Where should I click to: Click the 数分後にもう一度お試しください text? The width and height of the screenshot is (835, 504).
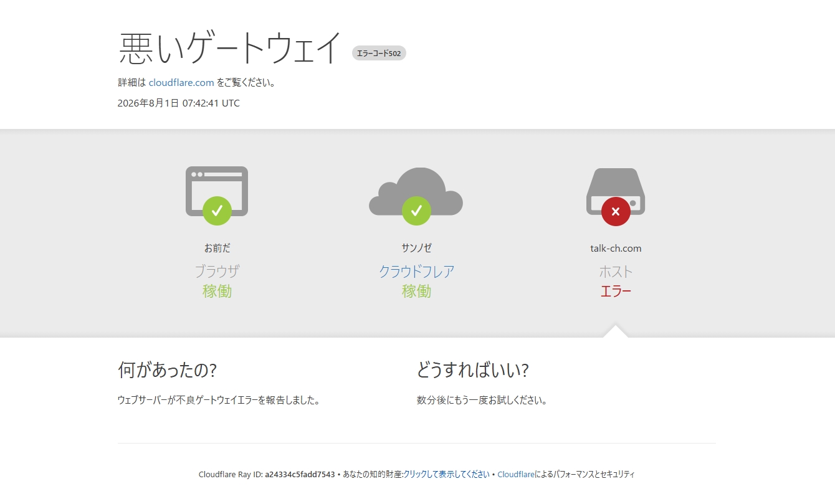click(482, 400)
